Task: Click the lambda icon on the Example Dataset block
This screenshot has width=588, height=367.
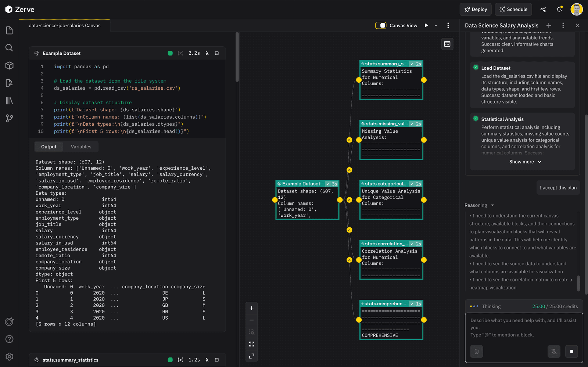Action: [207, 53]
